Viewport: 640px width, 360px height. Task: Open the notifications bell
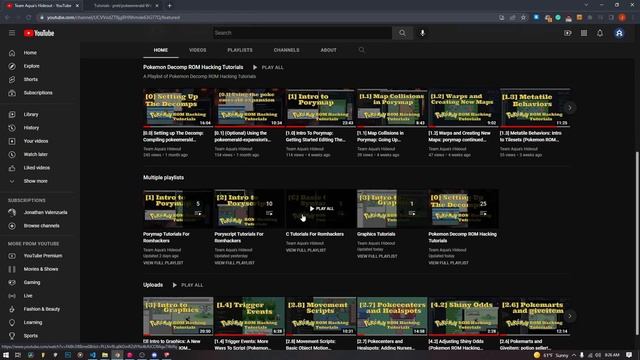(600, 33)
